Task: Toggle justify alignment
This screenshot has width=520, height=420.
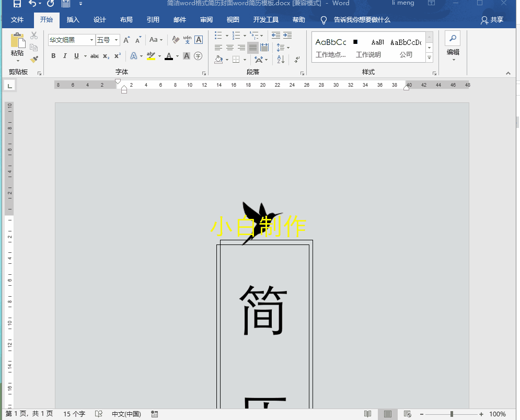Action: [x=253, y=48]
